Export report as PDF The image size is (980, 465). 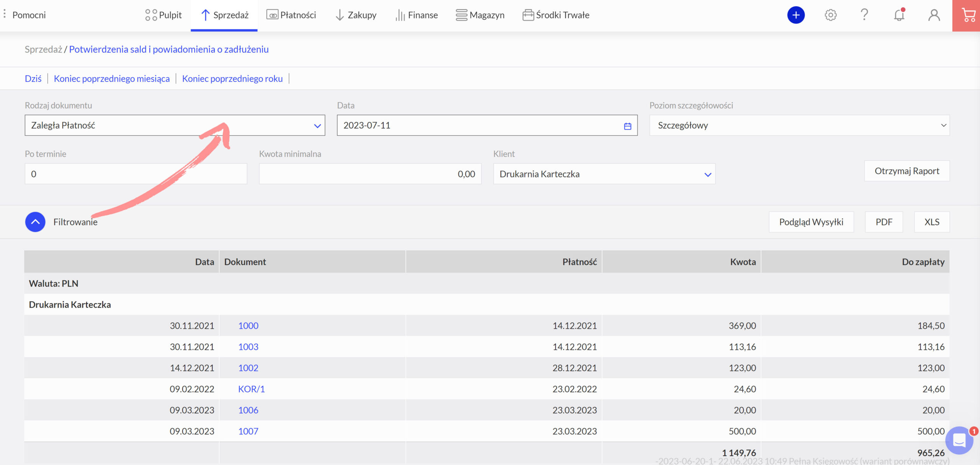(884, 222)
